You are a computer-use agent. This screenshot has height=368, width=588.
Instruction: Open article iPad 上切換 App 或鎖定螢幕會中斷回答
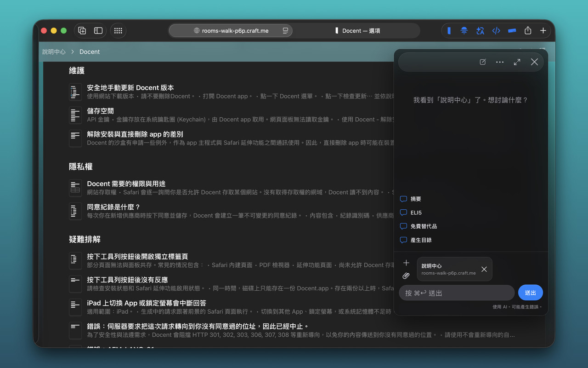(x=147, y=303)
